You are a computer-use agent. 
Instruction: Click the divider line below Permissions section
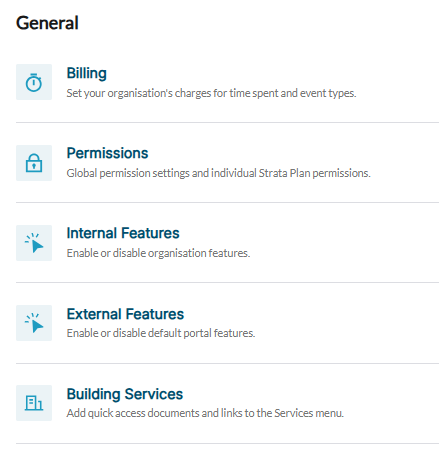[x=227, y=202]
